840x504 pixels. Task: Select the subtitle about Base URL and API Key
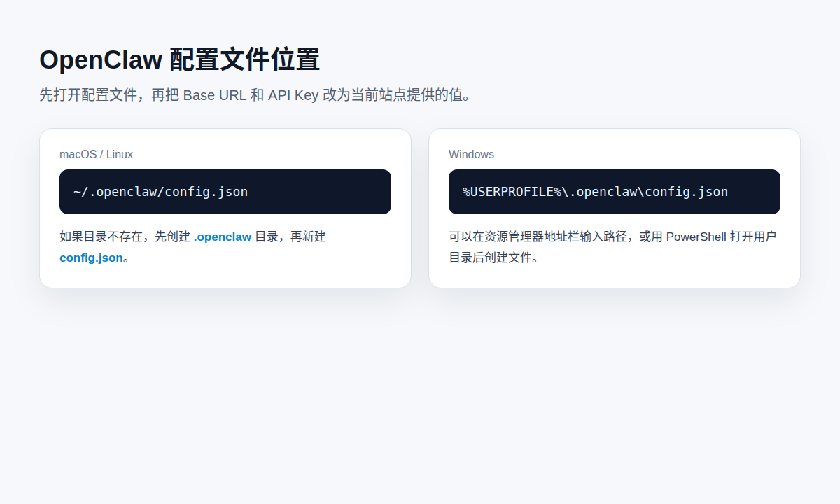pos(256,95)
